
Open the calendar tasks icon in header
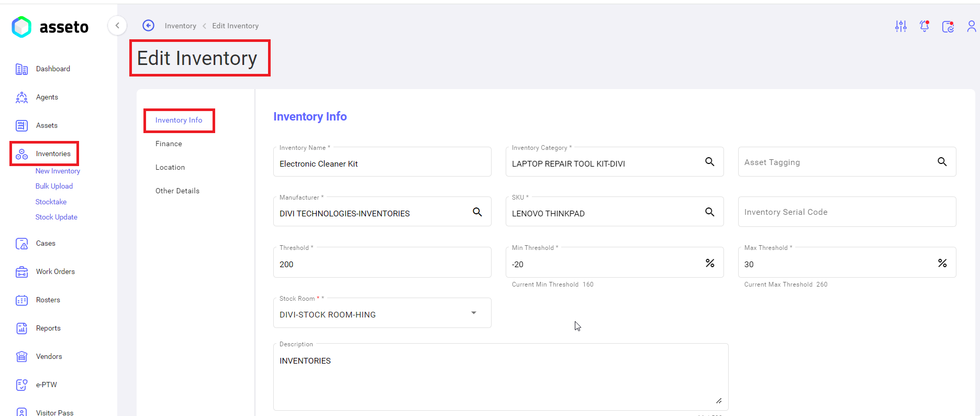[948, 26]
